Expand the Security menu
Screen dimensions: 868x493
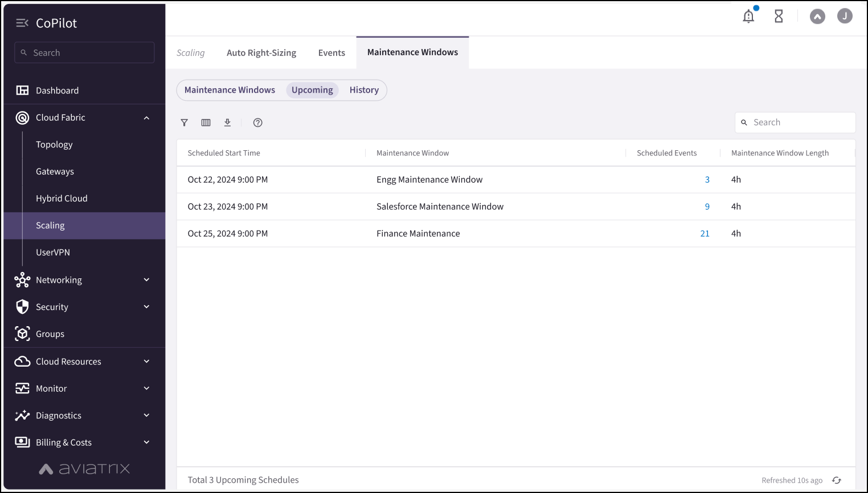coord(146,307)
